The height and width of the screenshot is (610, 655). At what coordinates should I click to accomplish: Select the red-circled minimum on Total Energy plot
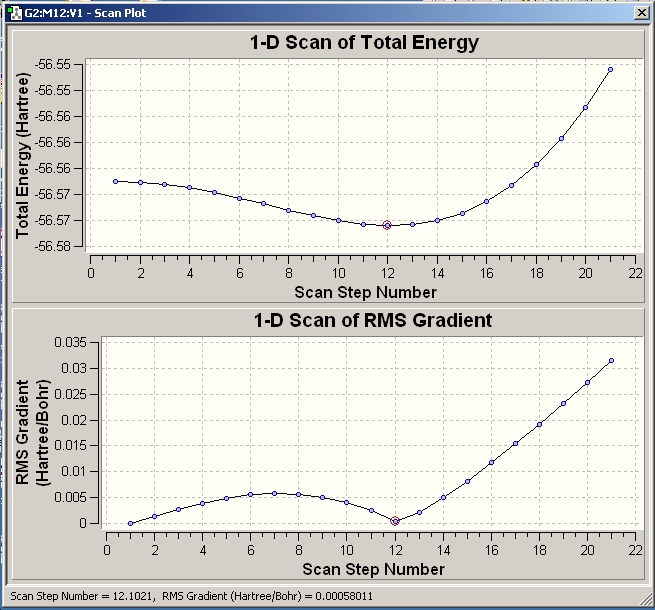[387, 225]
